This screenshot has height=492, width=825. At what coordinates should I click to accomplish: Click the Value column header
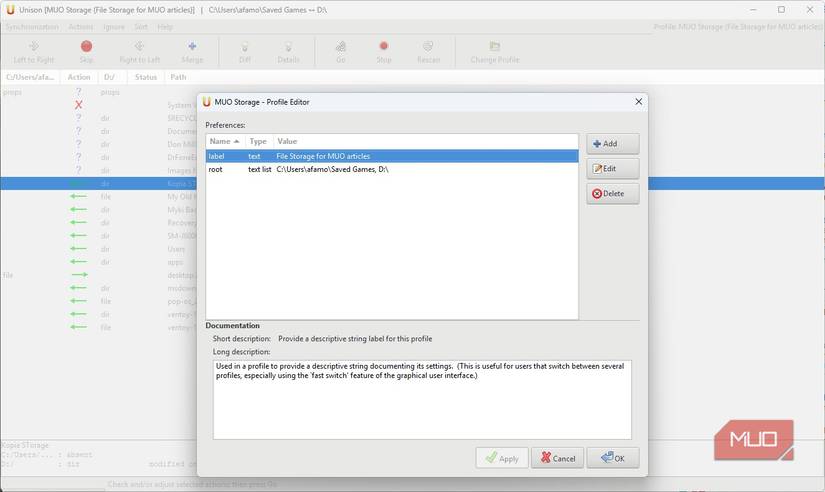point(425,141)
